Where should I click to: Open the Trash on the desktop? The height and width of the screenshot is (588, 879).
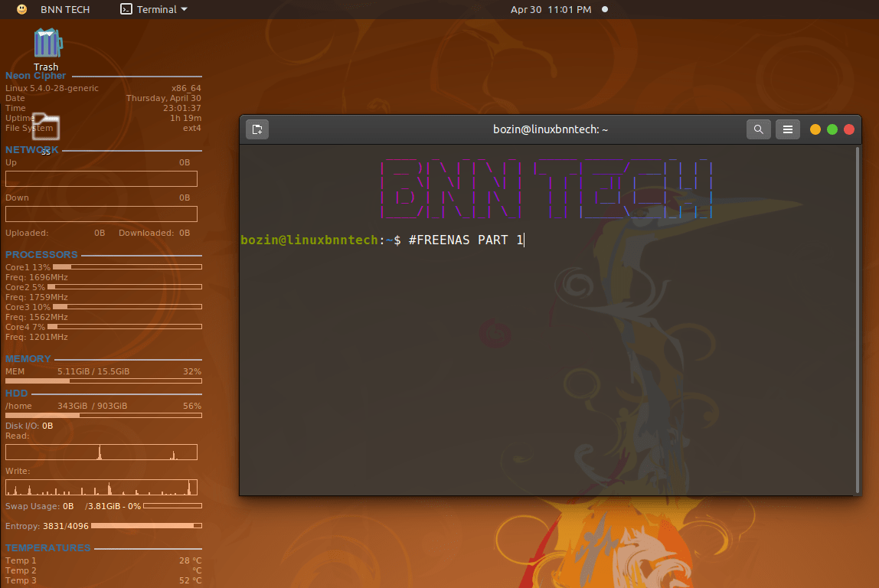46,42
